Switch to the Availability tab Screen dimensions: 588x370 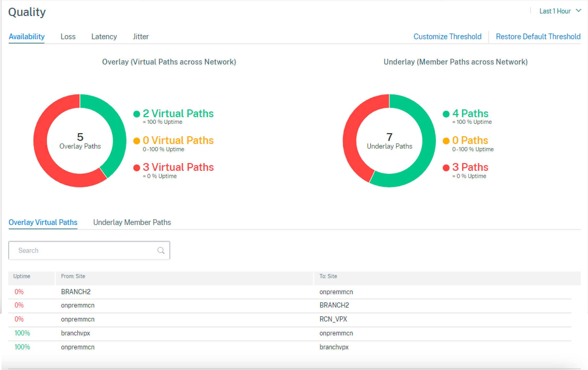[x=27, y=37]
